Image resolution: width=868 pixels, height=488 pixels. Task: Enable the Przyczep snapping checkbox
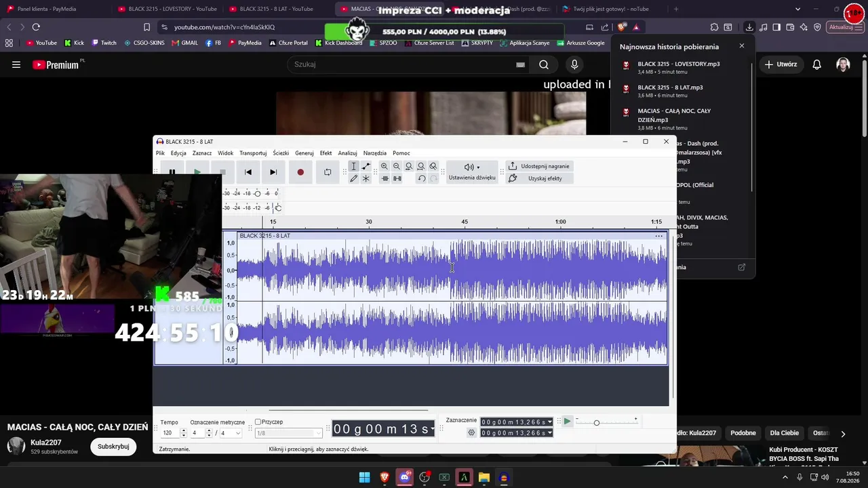[x=258, y=422]
